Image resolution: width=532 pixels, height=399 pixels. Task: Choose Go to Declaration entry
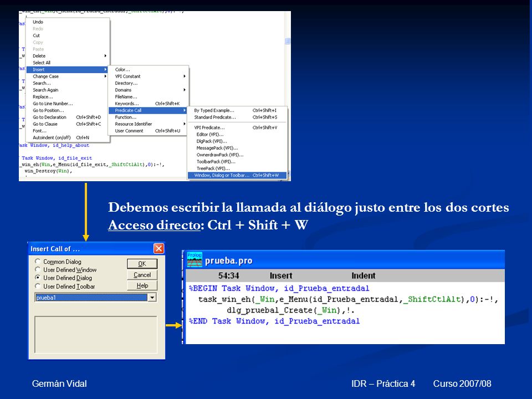coord(68,117)
